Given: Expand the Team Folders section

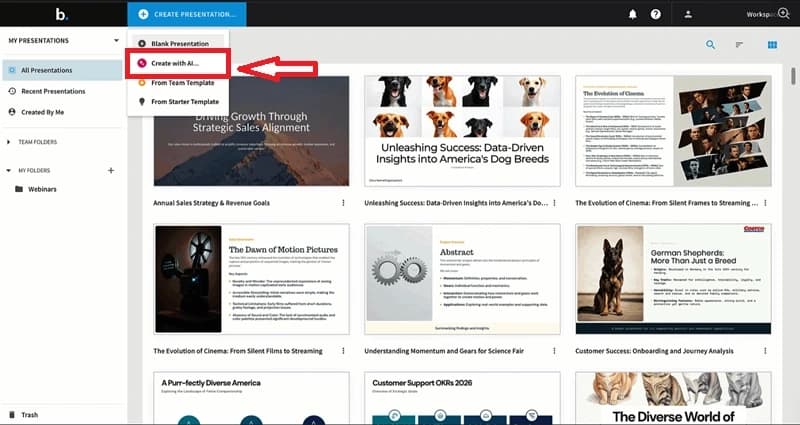Looking at the screenshot, I should [x=9, y=142].
